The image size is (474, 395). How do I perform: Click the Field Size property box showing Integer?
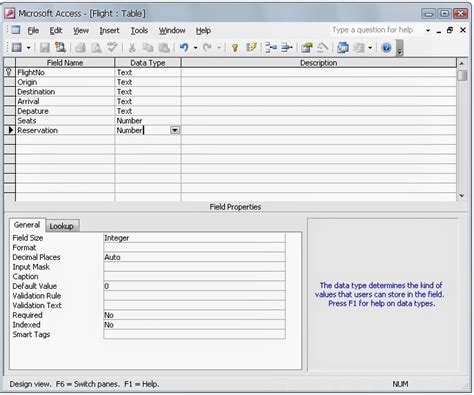point(194,238)
